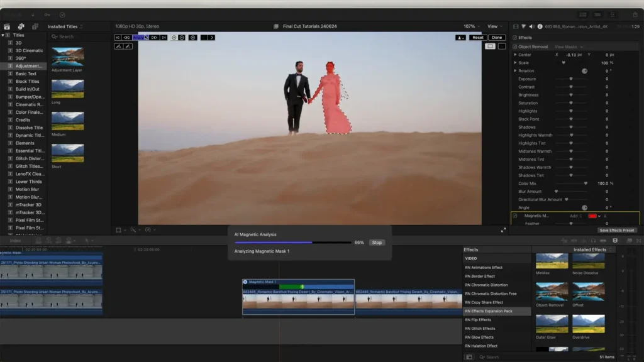
Task: Go to last frame in mask controls
Action: (x=164, y=37)
